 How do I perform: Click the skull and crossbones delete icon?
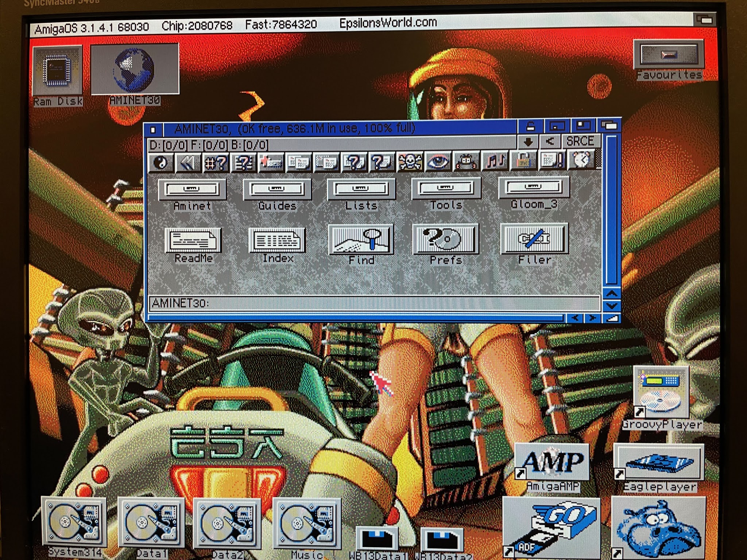tap(410, 162)
